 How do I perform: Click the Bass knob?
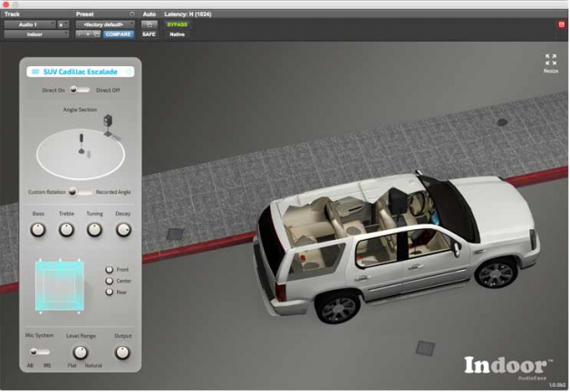point(38,230)
